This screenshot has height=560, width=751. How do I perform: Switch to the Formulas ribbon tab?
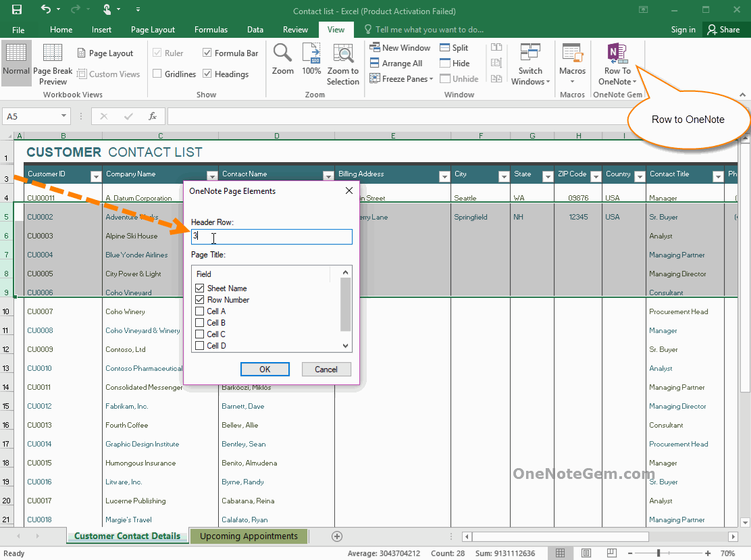(x=211, y=29)
